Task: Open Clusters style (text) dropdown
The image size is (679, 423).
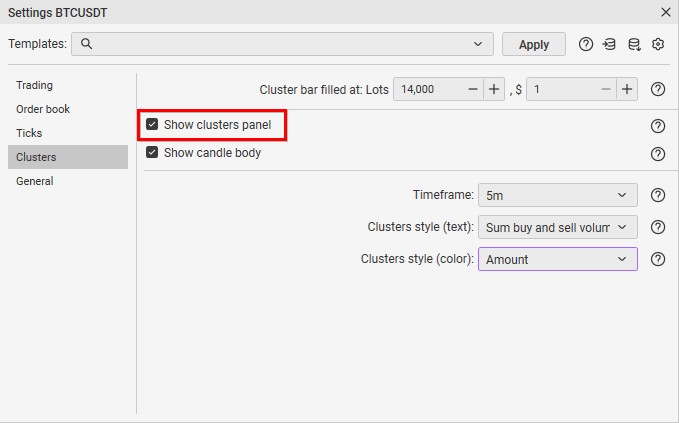Action: pyautogui.click(x=558, y=227)
